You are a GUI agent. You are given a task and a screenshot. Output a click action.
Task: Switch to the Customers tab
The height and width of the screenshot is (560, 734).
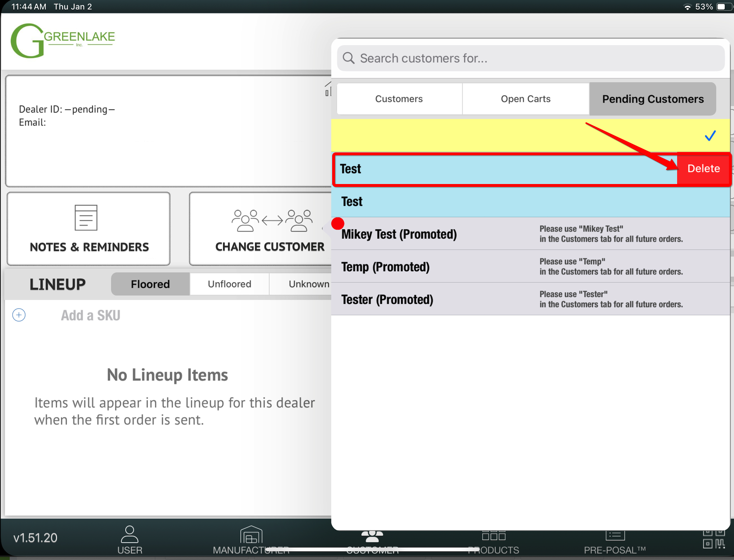pyautogui.click(x=399, y=99)
